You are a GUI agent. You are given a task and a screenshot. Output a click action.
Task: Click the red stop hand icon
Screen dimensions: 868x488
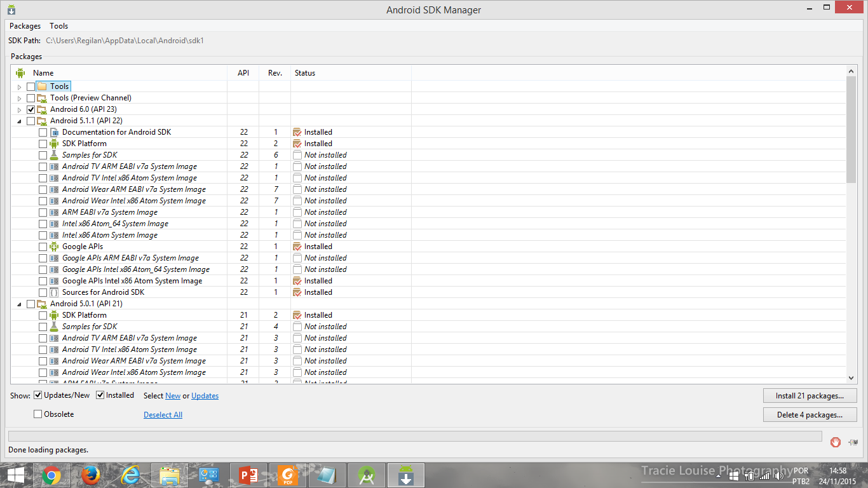point(836,442)
